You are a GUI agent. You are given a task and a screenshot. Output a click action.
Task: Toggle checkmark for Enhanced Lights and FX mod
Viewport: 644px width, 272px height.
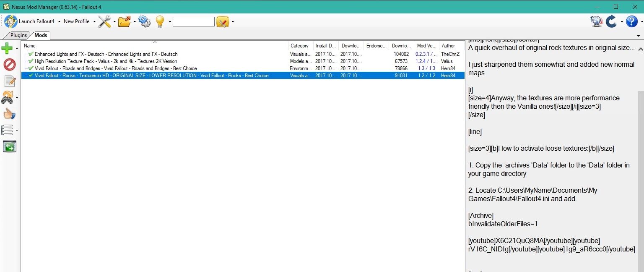coord(31,54)
